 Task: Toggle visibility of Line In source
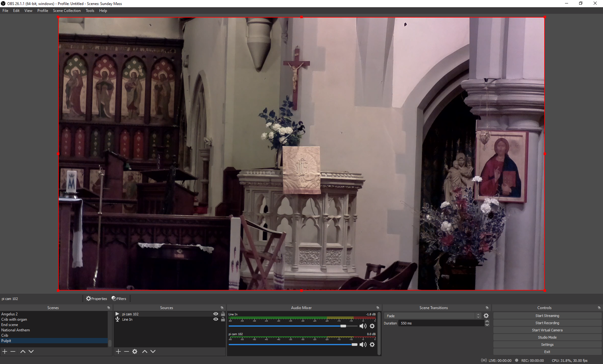tap(216, 319)
